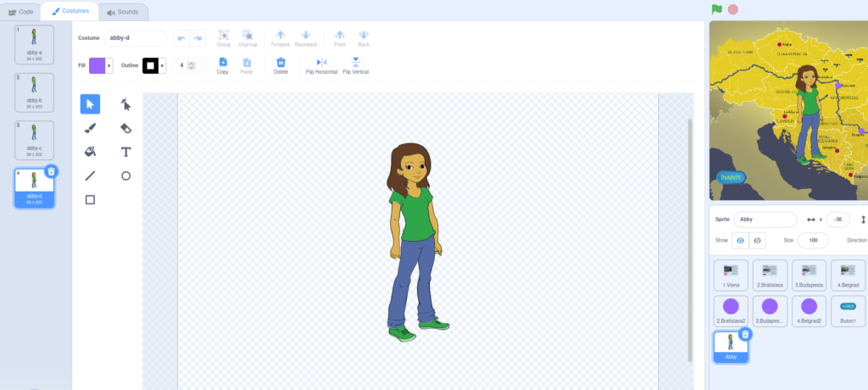Adjust outline width stepper arrows

coord(192,65)
